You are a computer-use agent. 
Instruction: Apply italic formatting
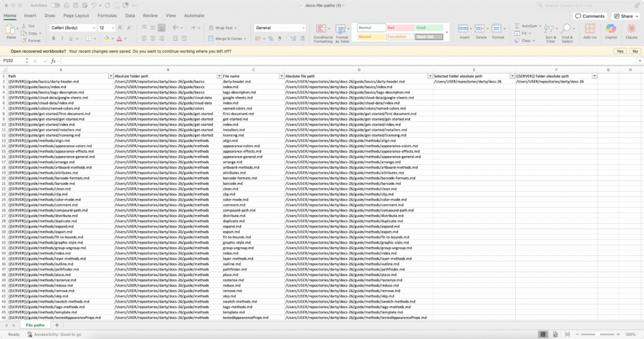(x=62, y=38)
